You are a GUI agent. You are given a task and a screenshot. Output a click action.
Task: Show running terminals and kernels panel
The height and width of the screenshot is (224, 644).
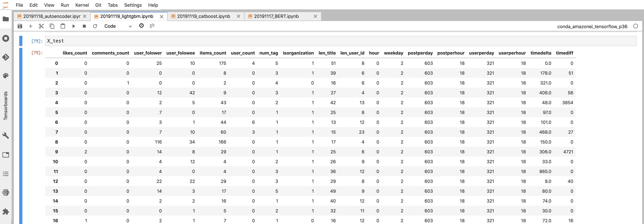click(x=6, y=38)
